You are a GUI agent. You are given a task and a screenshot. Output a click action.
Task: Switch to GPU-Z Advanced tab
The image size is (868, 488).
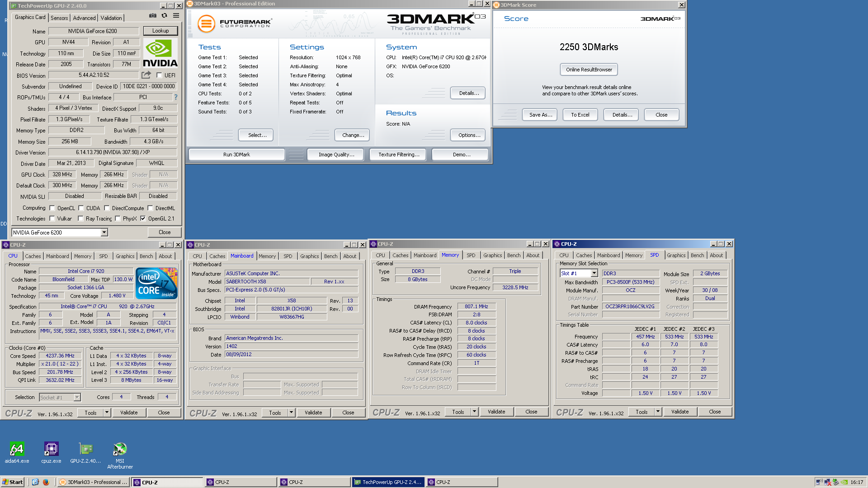click(x=84, y=18)
